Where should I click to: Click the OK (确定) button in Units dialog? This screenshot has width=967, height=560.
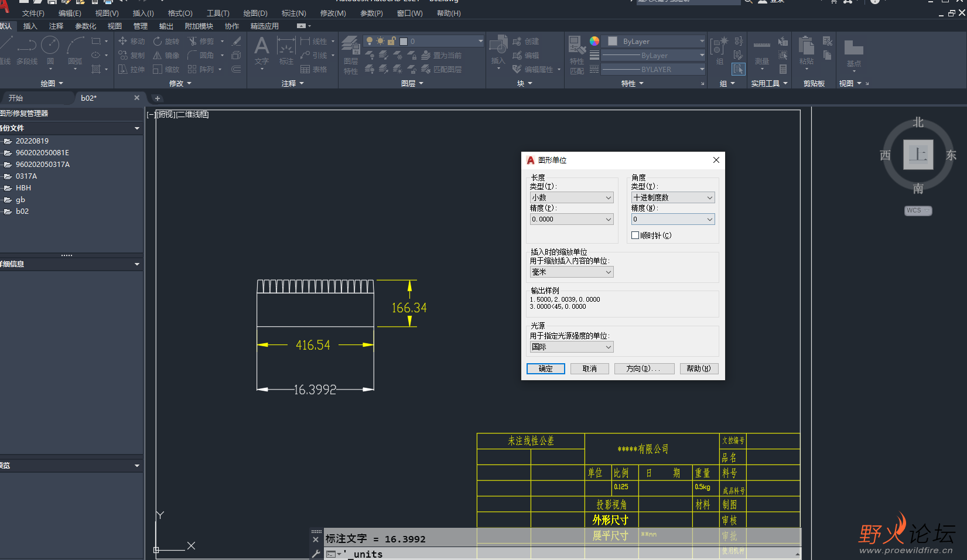tap(545, 368)
